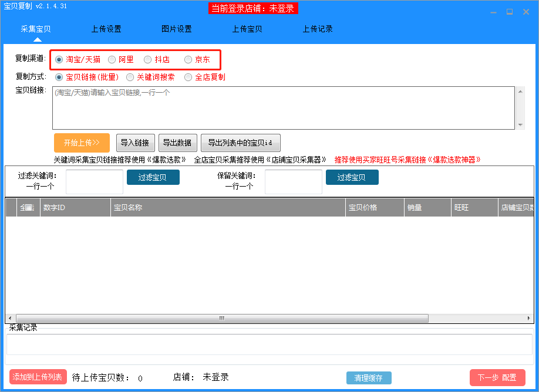Enable the 关键词搜索 copy method

pos(129,77)
